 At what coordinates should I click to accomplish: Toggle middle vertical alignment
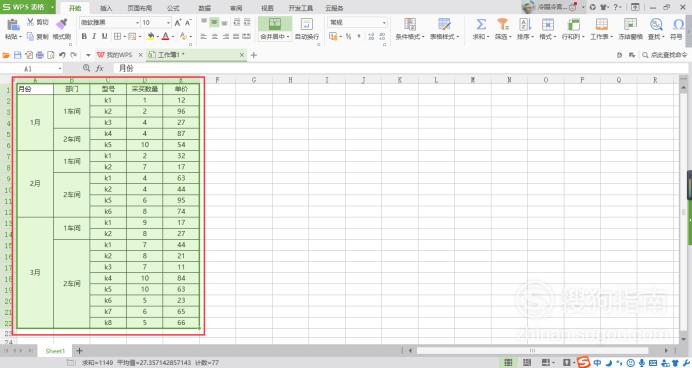(214, 22)
